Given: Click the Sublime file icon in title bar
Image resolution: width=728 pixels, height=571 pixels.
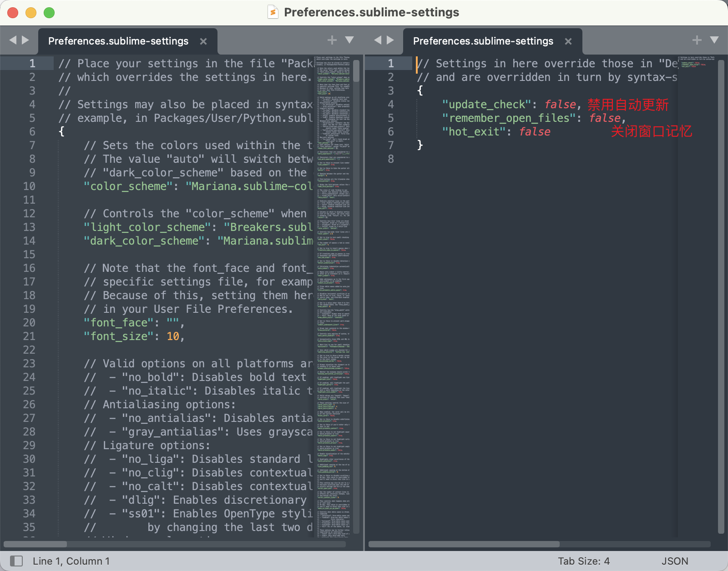Looking at the screenshot, I should coord(273,12).
